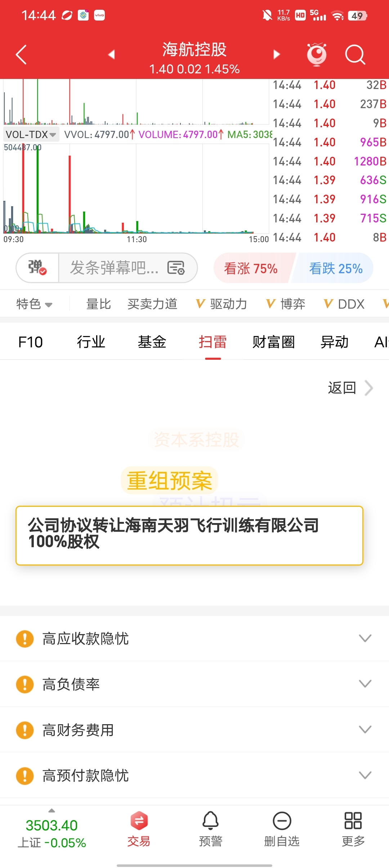The height and width of the screenshot is (868, 389).
Task: Tap the back arrow in header
Action: point(21,55)
